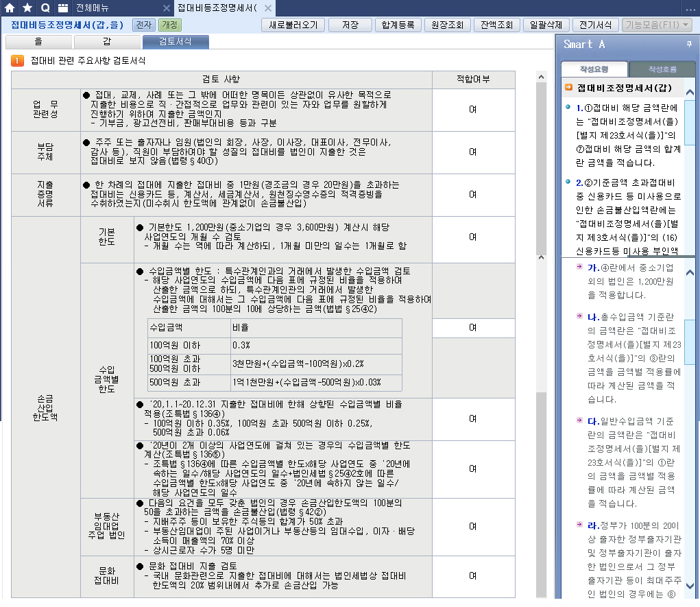Open the search Q icon
The width and height of the screenshot is (700, 607).
[x=45, y=8]
